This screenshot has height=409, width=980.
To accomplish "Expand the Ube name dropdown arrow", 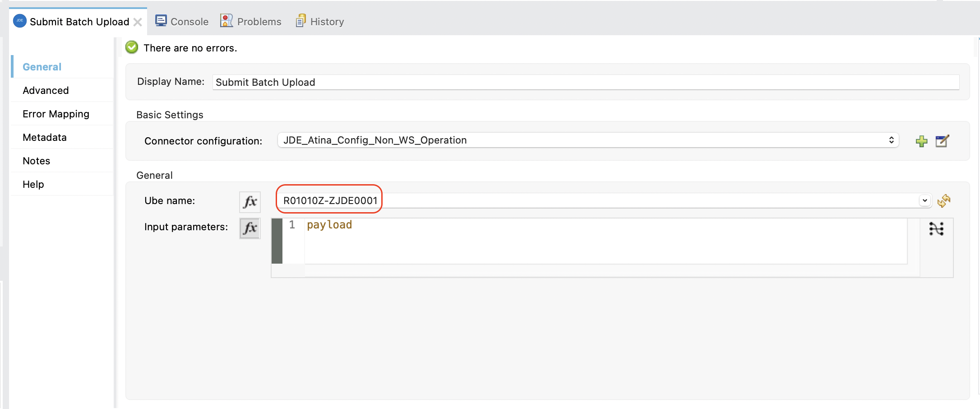I will [x=925, y=200].
